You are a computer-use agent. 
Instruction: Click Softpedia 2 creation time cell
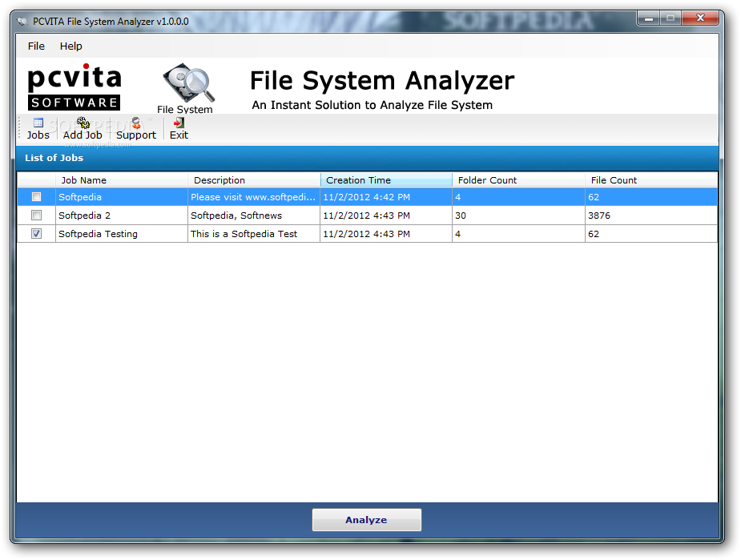386,215
